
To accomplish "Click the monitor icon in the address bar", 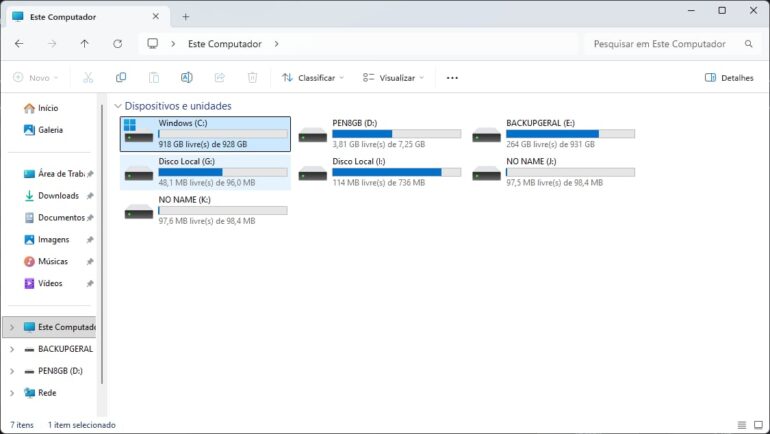I will (x=153, y=44).
